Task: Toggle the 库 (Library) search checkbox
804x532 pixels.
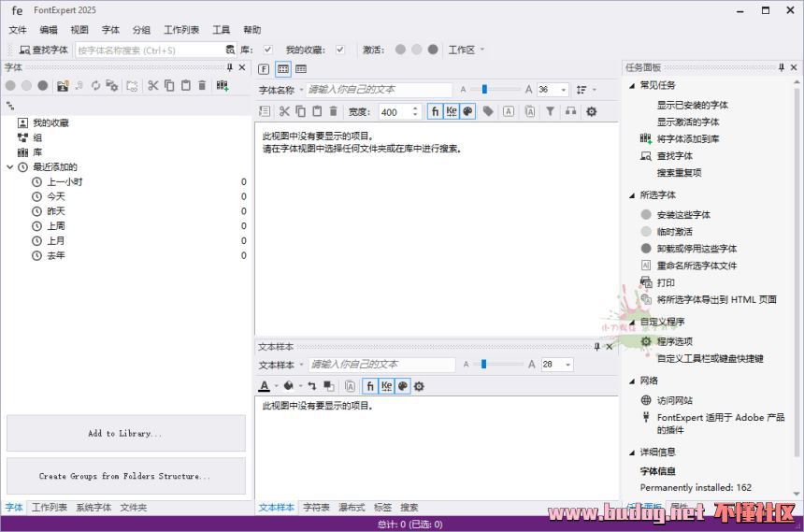Action: (268, 50)
